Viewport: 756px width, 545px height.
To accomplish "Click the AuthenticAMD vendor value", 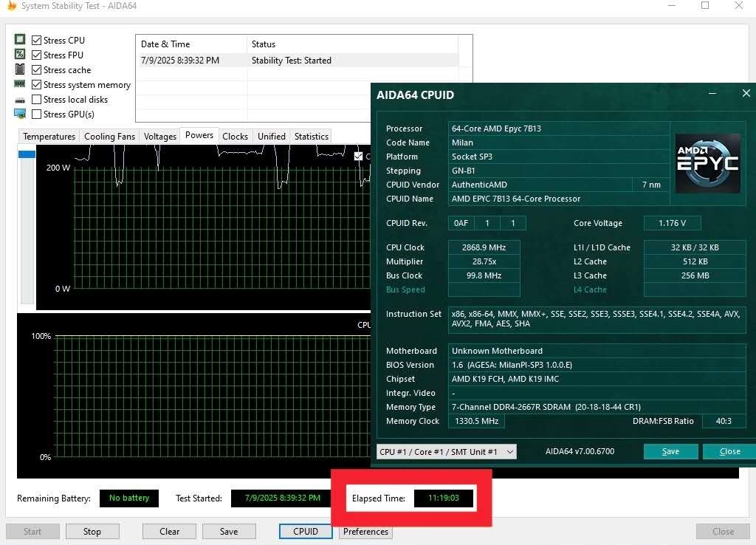I will tap(540, 185).
